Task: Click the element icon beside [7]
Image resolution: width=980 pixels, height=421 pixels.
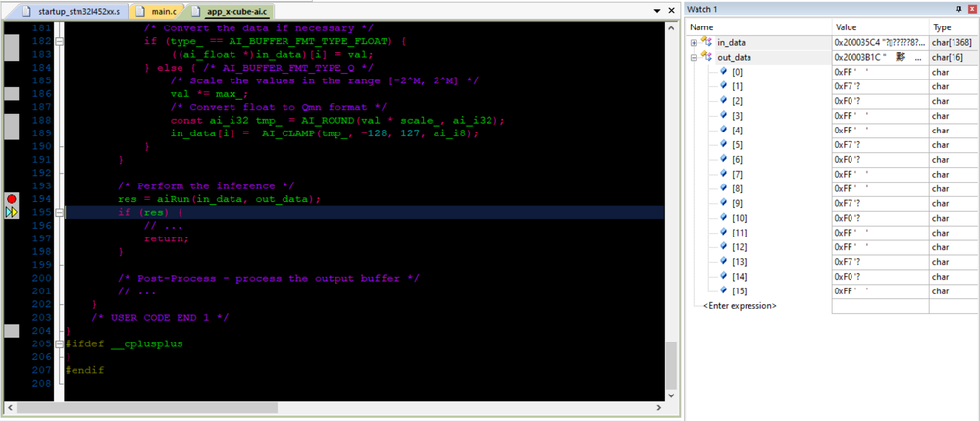Action: coord(724,174)
